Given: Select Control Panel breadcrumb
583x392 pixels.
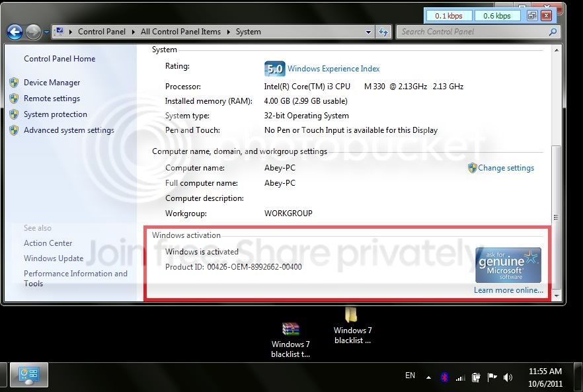Looking at the screenshot, I should [102, 32].
